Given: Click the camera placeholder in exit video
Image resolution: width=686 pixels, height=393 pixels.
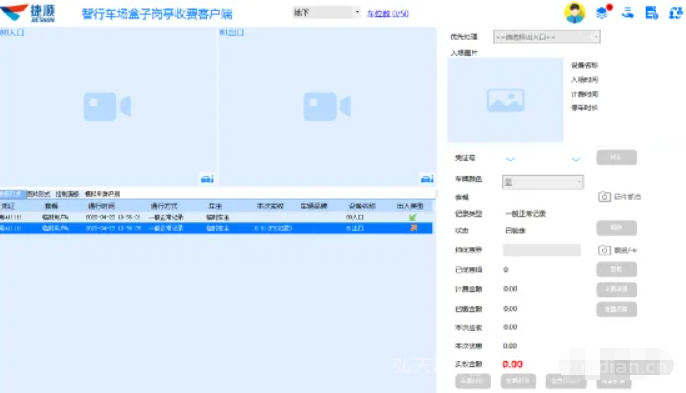Looking at the screenshot, I should click(x=327, y=106).
